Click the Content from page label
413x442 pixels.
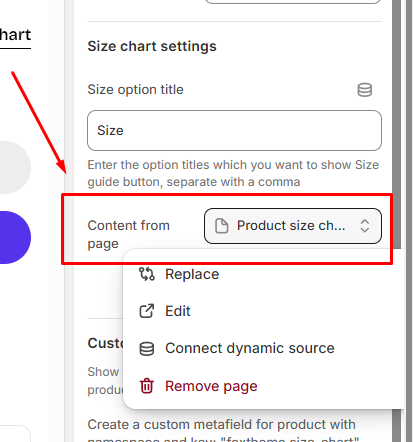pyautogui.click(x=128, y=234)
